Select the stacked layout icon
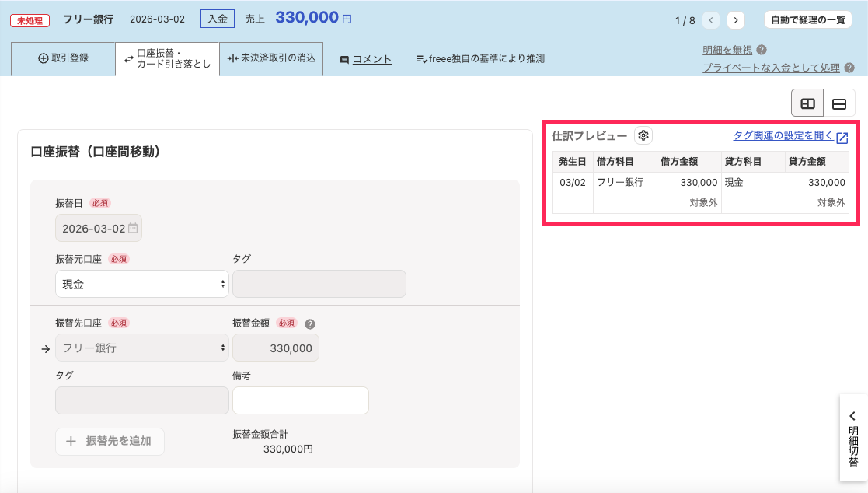Viewport: 868px width, 493px height. click(839, 103)
